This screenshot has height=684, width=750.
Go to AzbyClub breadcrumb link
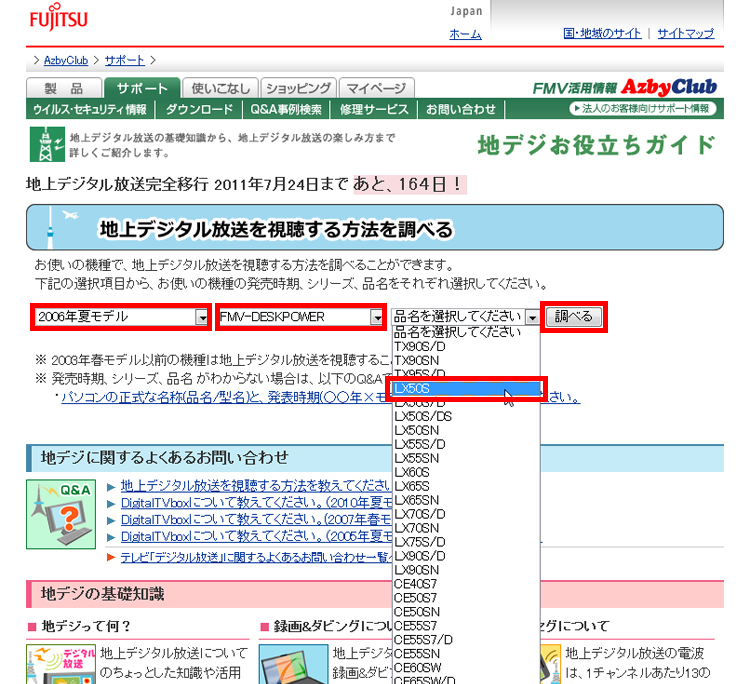click(x=66, y=60)
